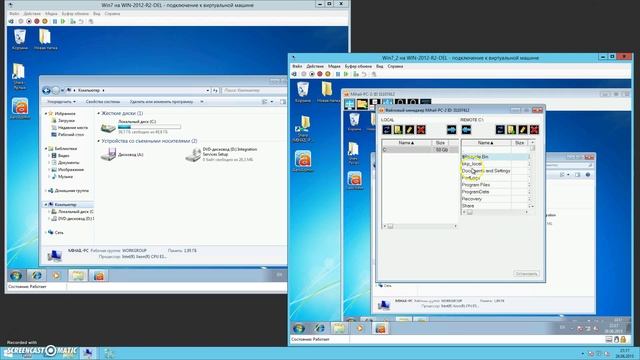Open Медиа menu in Win7_2 window

point(334,66)
